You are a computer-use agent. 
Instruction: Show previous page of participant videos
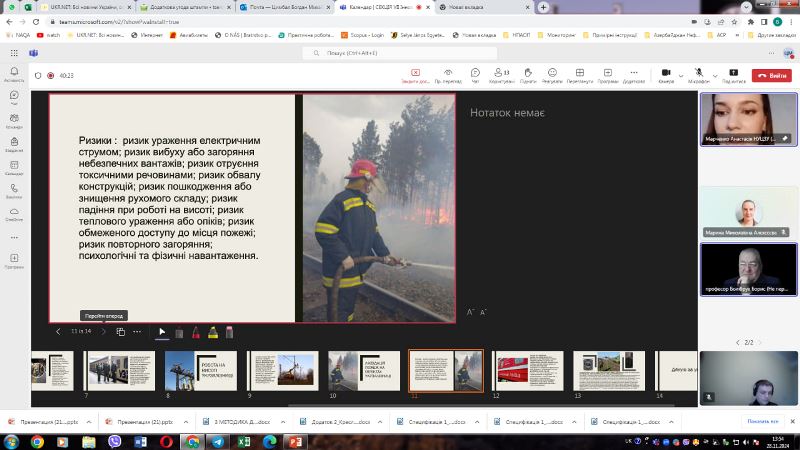[x=738, y=342]
